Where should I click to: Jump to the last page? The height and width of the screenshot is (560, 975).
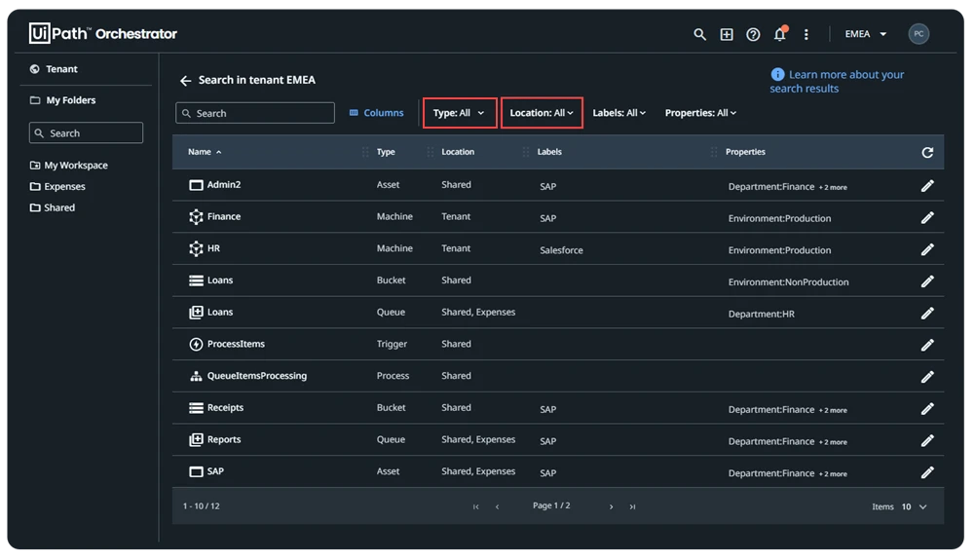tap(632, 507)
